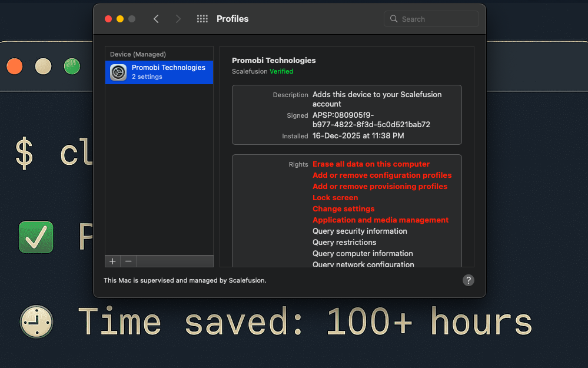Close the Profiles window with red button
This screenshot has height=368, width=588.
point(108,19)
